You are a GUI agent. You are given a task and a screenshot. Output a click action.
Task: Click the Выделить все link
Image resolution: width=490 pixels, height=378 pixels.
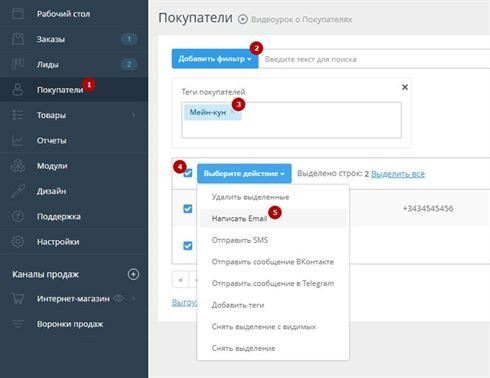coord(398,174)
